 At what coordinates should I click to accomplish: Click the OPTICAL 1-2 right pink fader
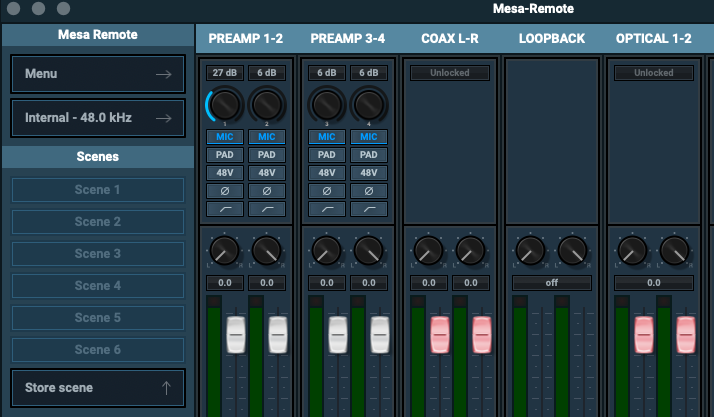tap(686, 335)
